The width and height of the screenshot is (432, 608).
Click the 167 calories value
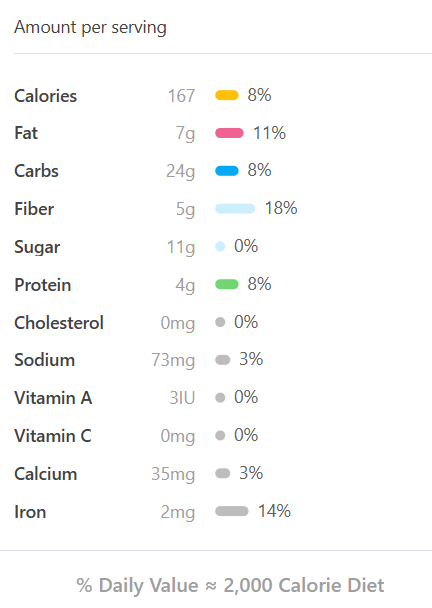pos(181,96)
